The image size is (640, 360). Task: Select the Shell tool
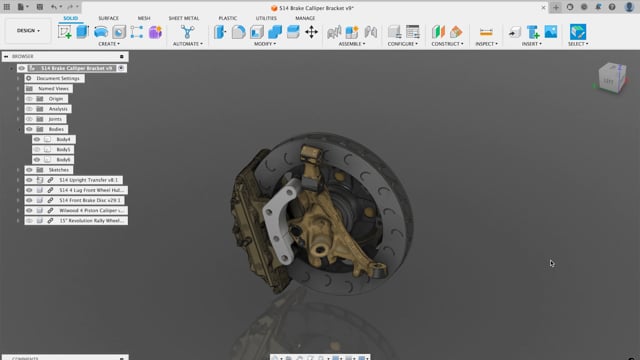(x=257, y=32)
